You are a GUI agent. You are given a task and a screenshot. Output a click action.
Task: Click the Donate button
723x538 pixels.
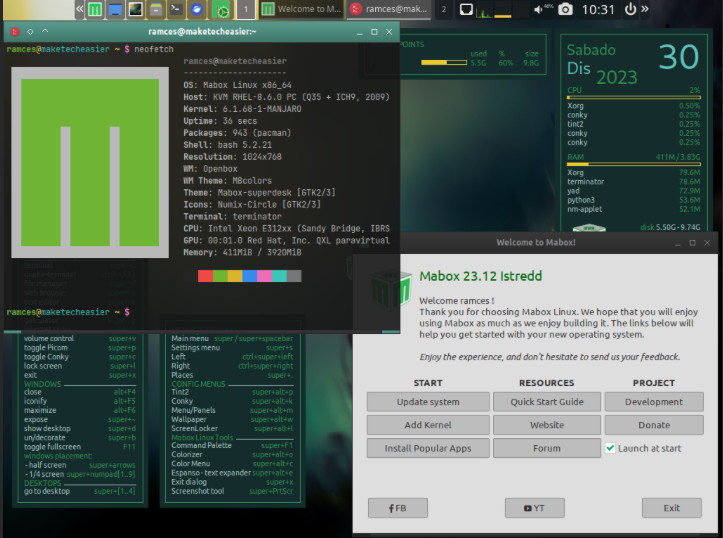tap(654, 425)
